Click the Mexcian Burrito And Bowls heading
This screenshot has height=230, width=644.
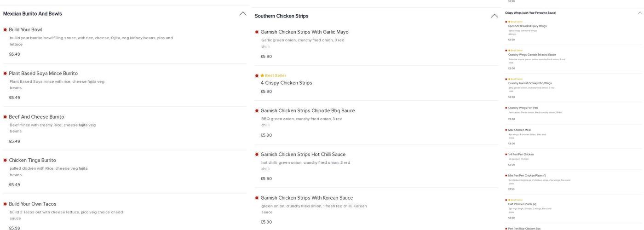coord(33,14)
